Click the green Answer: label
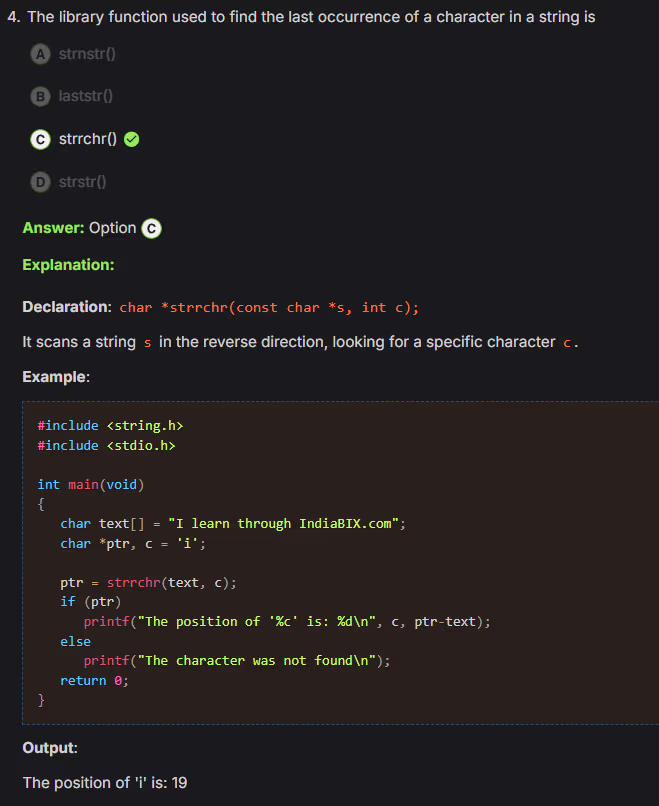 point(53,228)
